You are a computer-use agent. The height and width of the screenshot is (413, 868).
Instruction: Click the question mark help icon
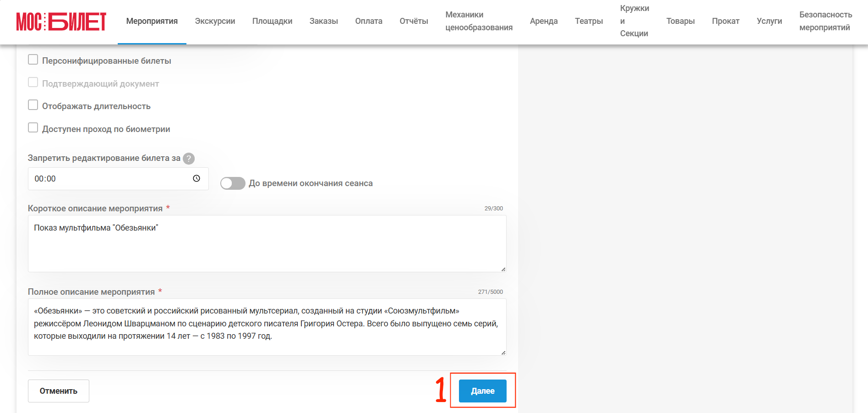(189, 158)
